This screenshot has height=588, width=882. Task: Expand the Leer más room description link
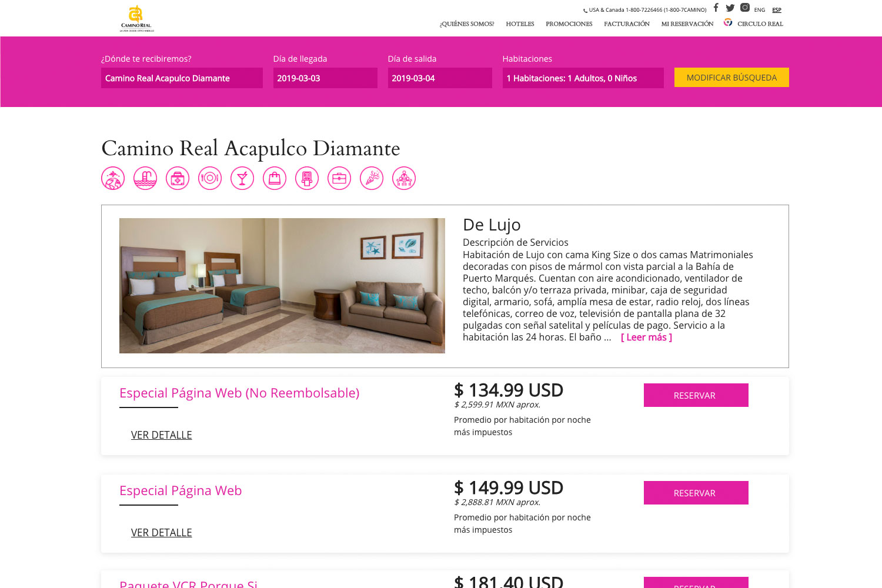[646, 338]
